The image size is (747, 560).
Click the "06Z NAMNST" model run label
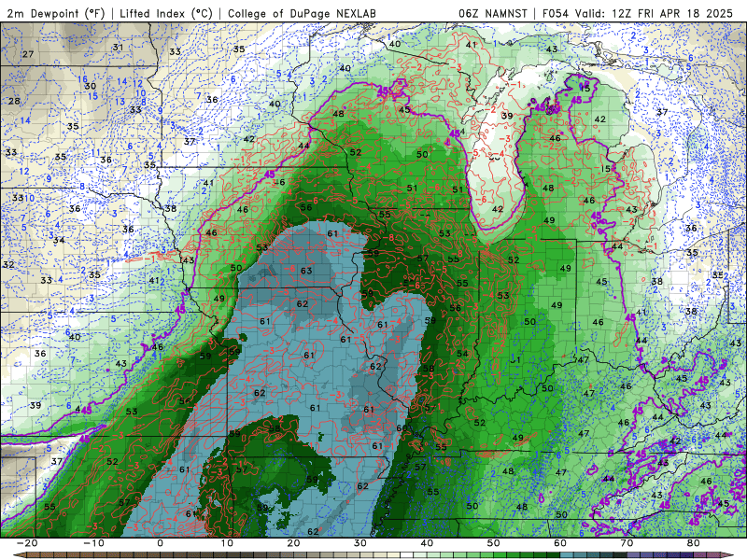pos(493,13)
